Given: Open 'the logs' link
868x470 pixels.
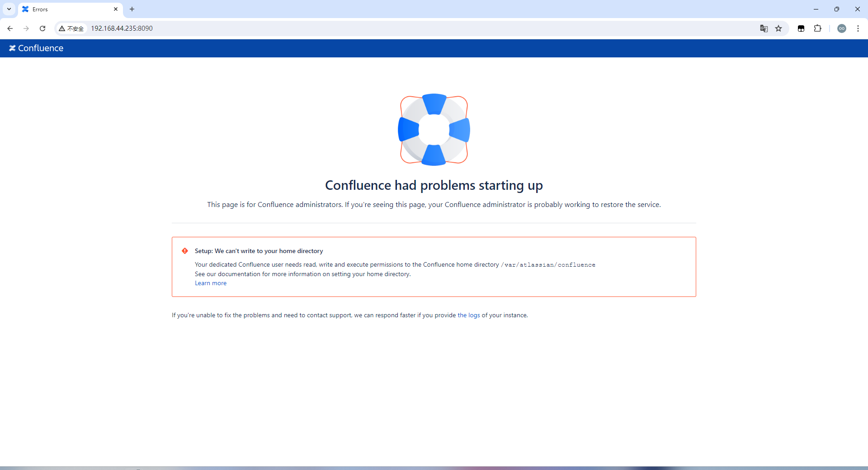Looking at the screenshot, I should point(469,315).
